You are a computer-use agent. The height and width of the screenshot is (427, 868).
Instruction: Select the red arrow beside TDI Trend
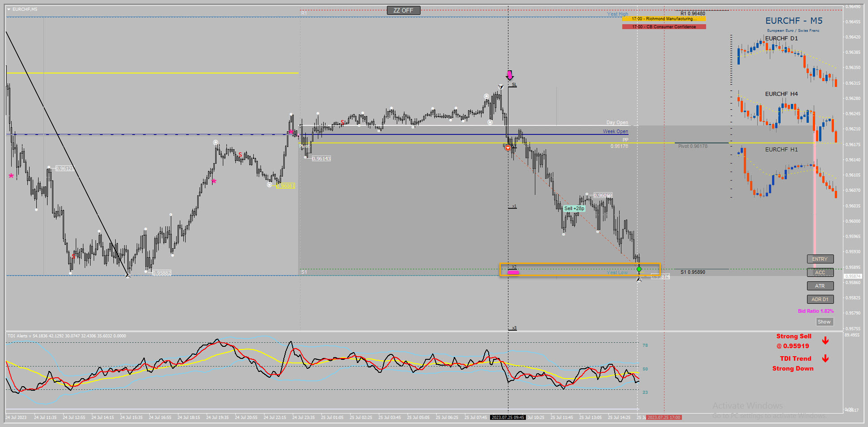pyautogui.click(x=825, y=358)
